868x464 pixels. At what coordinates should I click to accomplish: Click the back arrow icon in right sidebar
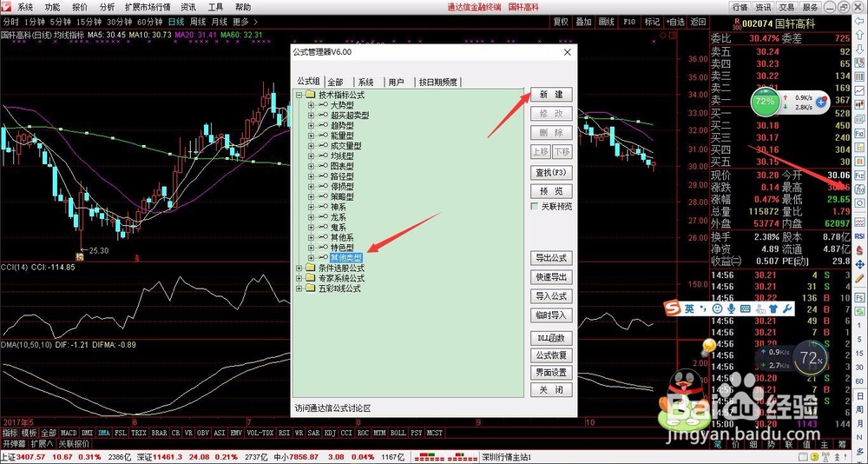pos(859,21)
